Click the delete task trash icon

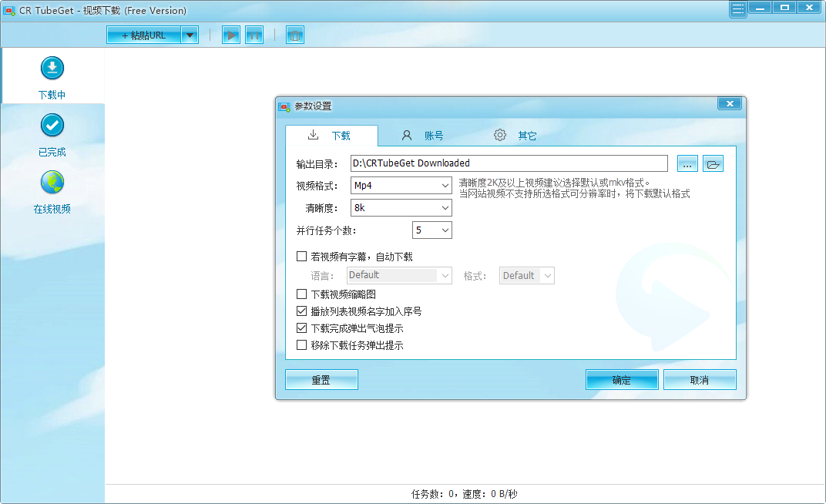pos(295,35)
